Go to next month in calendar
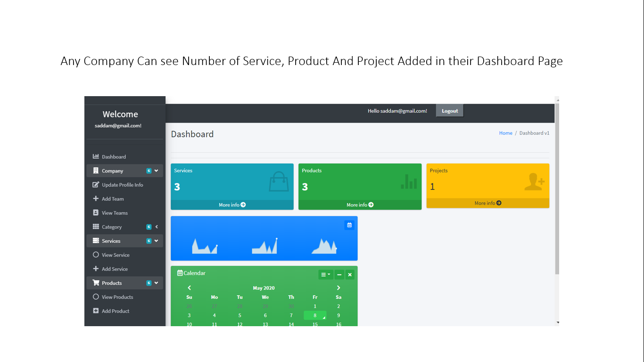 coord(339,288)
